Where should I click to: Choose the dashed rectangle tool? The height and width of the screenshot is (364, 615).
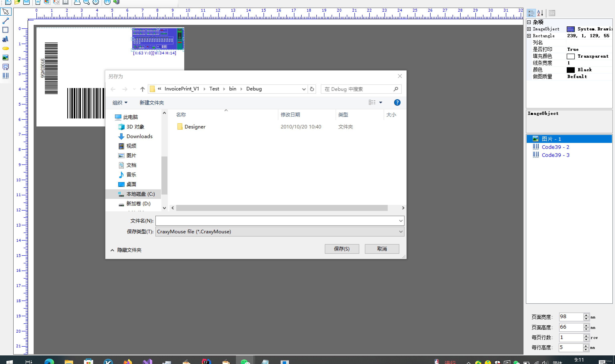(x=5, y=30)
